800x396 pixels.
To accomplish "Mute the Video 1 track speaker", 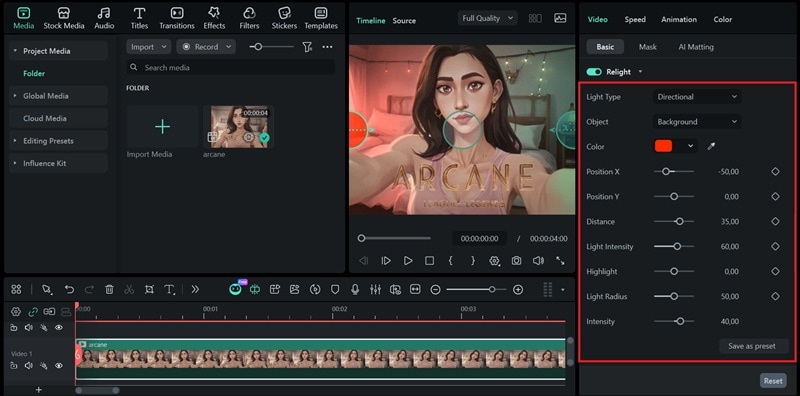I will (x=29, y=365).
